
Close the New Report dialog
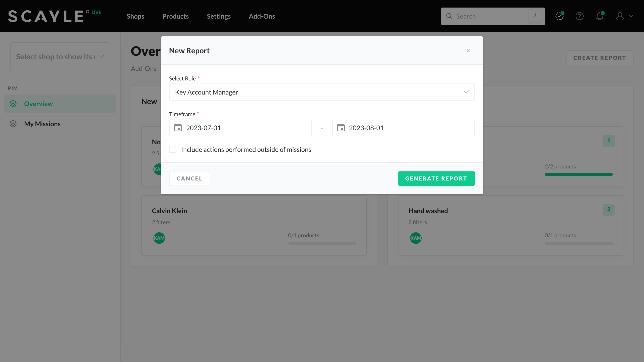click(x=468, y=51)
